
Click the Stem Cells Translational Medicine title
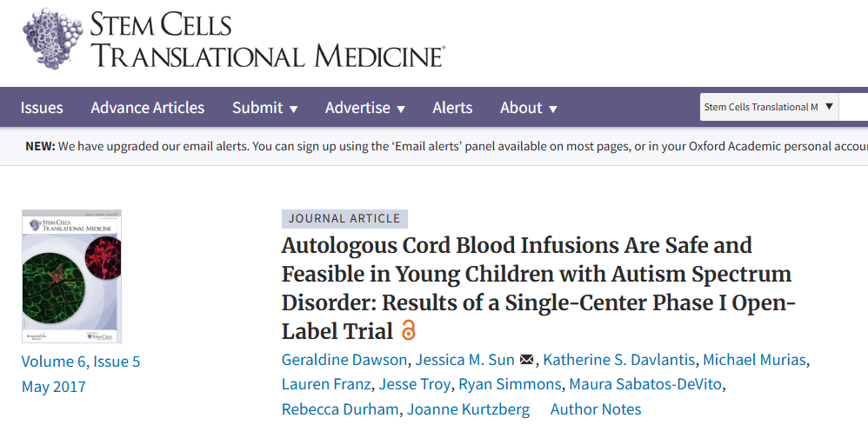click(268, 40)
